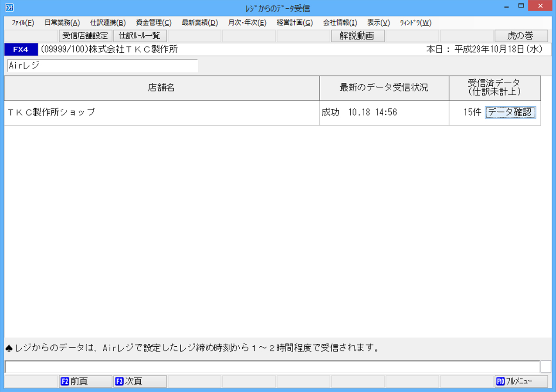
Task: Go to next page with F3 次頁
Action: coord(140,381)
